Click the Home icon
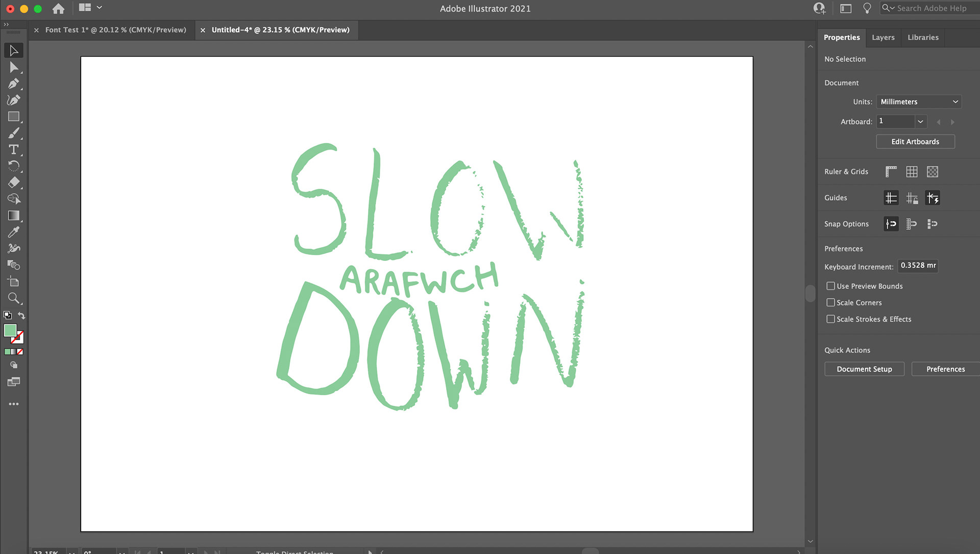Viewport: 980px width, 554px height. [59, 8]
